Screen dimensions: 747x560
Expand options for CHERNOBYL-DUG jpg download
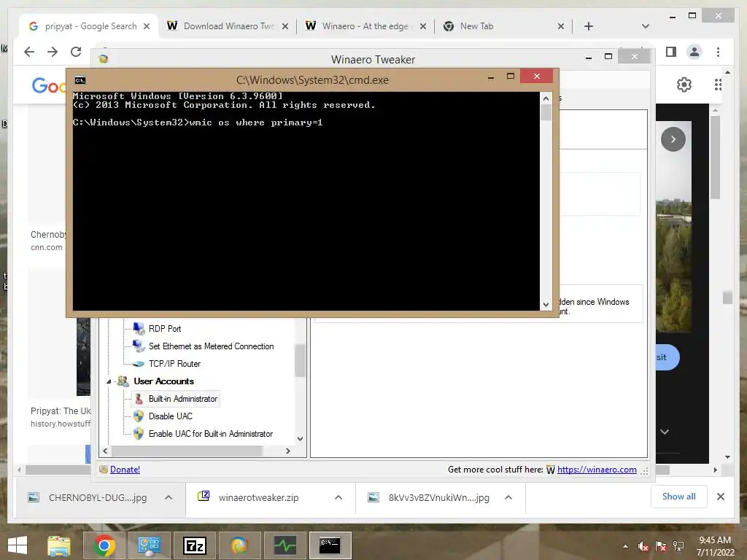pos(169,497)
